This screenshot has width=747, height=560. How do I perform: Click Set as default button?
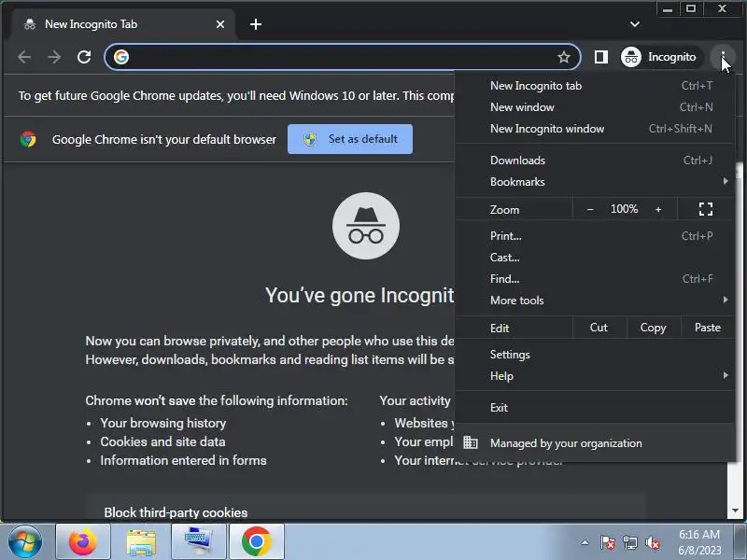350,139
